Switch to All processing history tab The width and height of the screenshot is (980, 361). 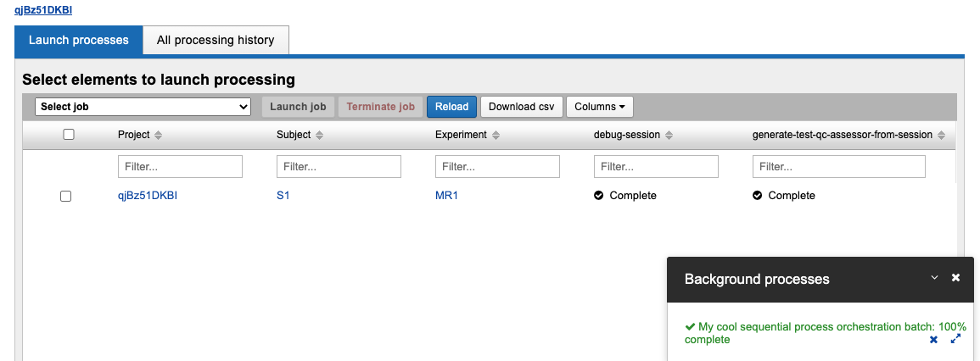tap(216, 40)
